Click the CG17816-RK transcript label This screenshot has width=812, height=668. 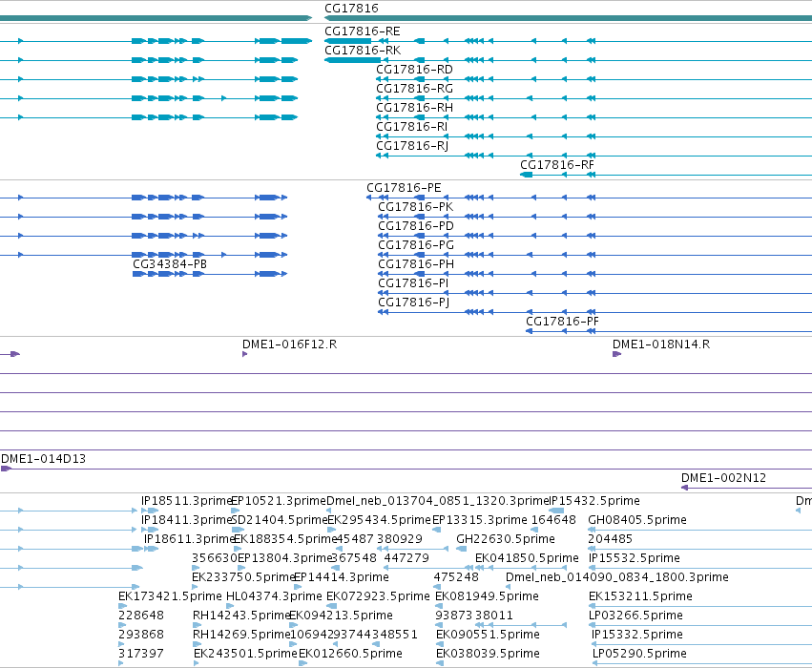click(x=363, y=51)
